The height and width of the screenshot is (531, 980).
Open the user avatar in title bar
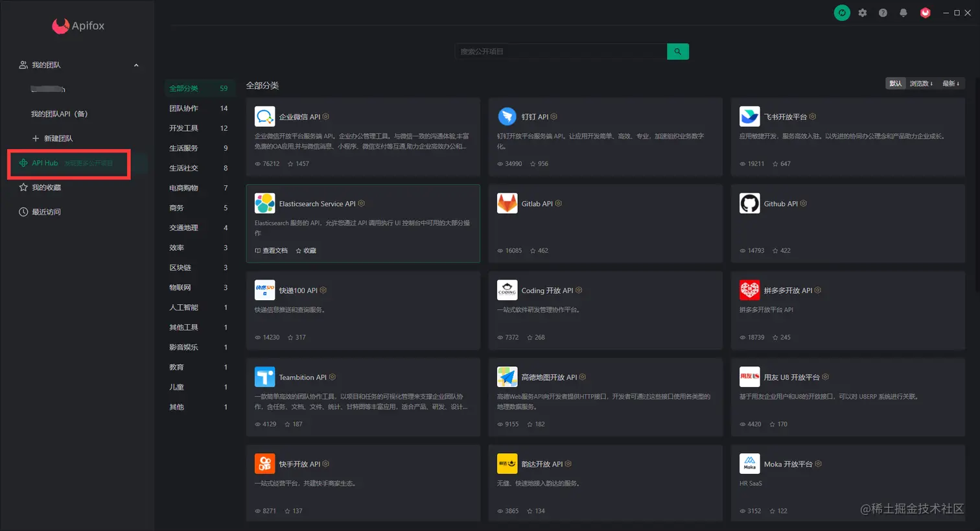(x=926, y=13)
